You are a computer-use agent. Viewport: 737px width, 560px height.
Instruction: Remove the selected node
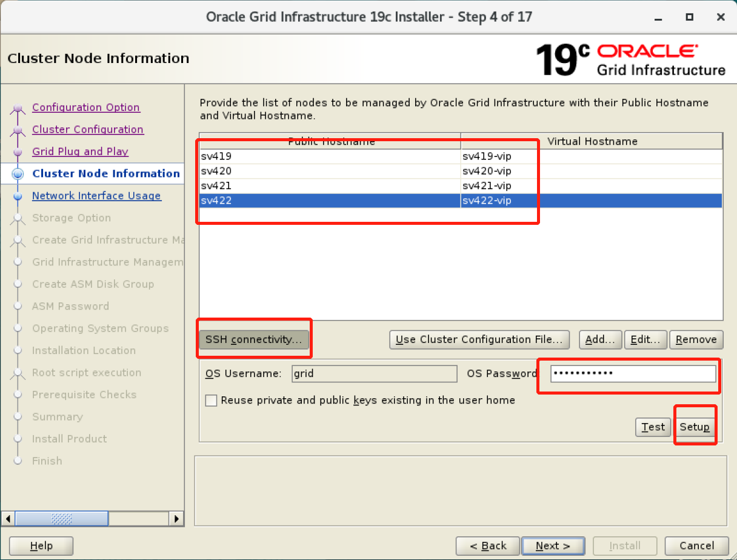[x=696, y=340]
